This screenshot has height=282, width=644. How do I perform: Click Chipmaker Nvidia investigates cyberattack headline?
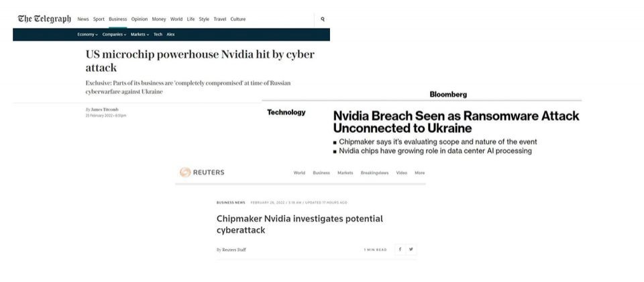point(300,224)
